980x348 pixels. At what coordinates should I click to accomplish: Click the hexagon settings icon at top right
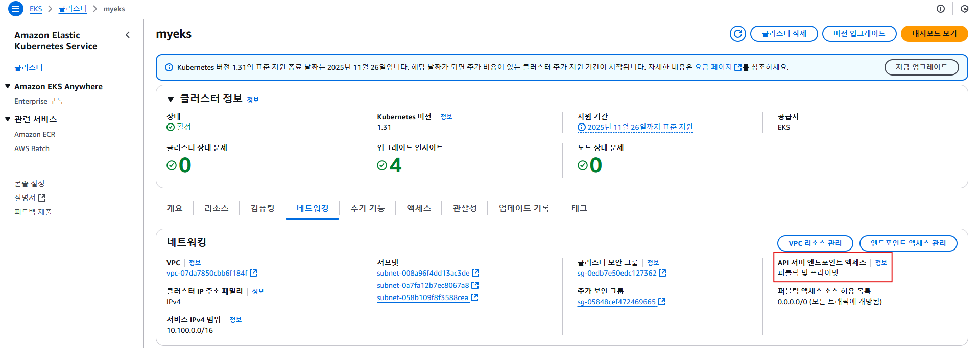click(x=965, y=9)
